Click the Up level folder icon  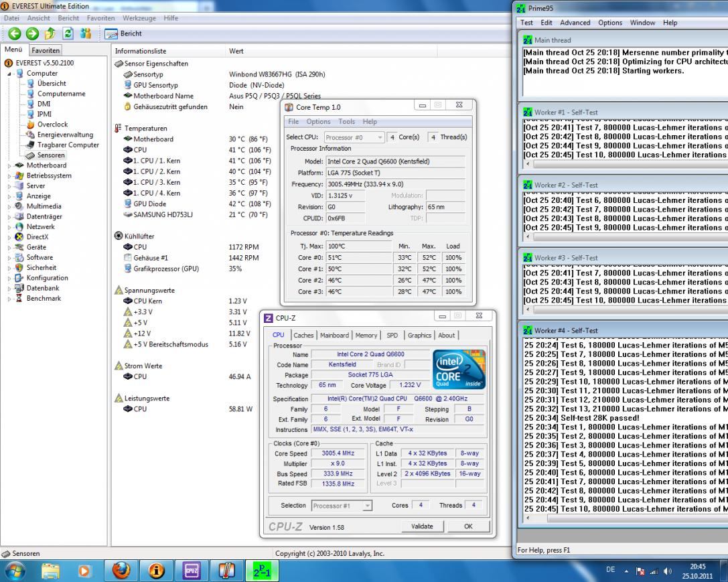pyautogui.click(x=50, y=33)
